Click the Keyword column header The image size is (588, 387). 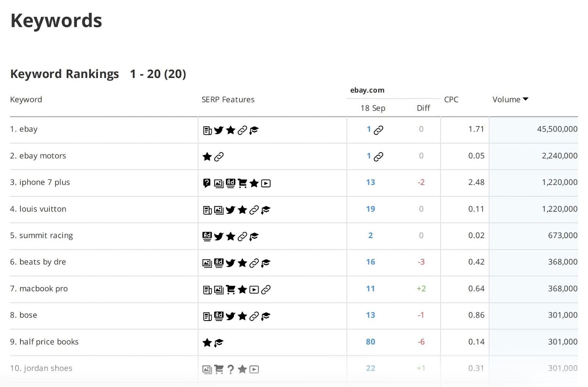click(26, 100)
